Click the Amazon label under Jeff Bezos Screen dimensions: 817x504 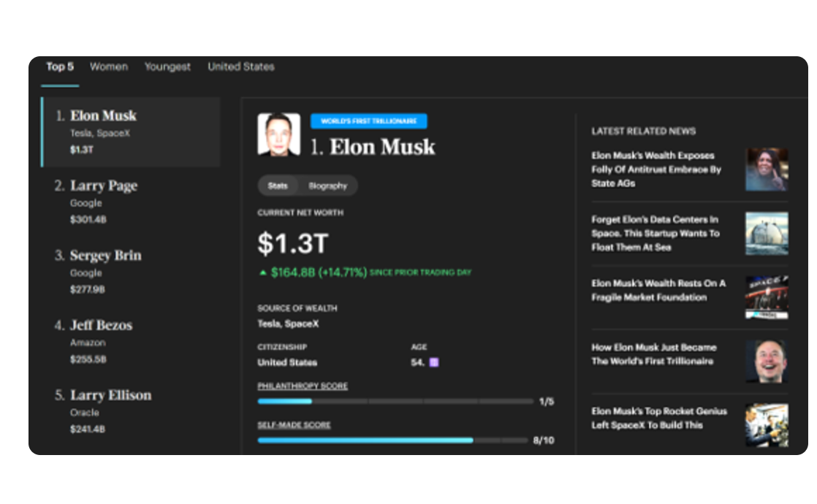tap(88, 343)
